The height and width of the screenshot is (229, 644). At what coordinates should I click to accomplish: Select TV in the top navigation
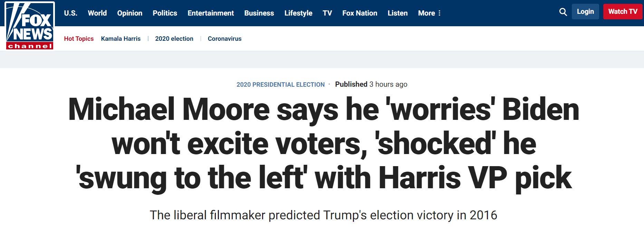click(x=327, y=13)
